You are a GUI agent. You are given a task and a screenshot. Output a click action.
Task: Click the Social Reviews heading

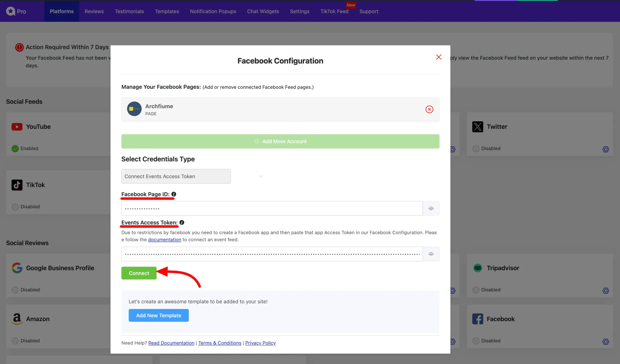click(x=27, y=243)
